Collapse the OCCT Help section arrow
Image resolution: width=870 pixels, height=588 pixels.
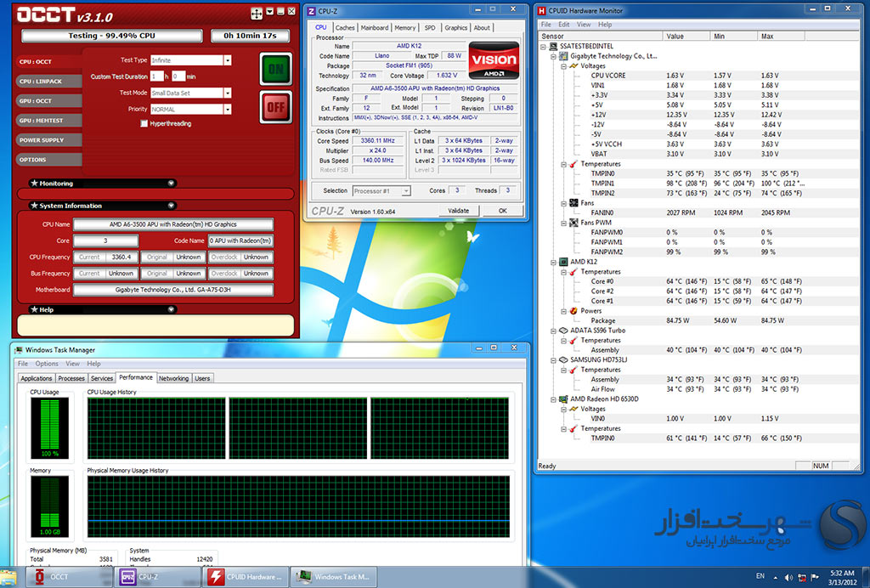click(x=171, y=309)
